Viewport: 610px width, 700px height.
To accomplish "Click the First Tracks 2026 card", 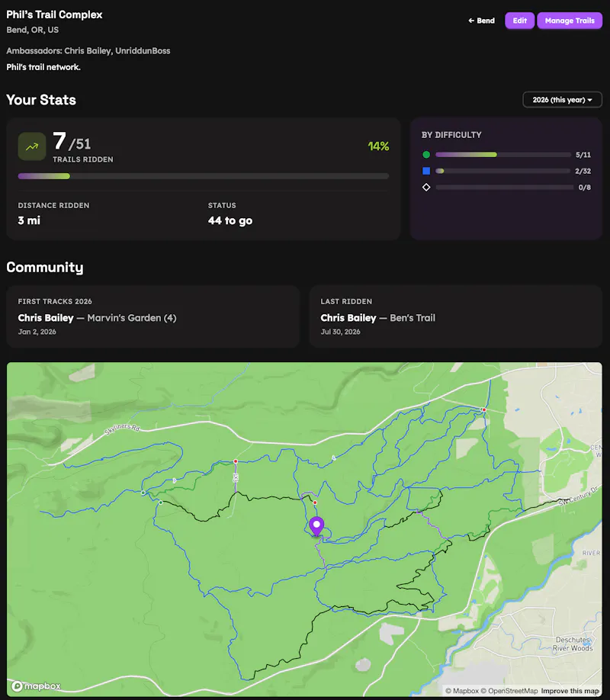I will tap(152, 316).
